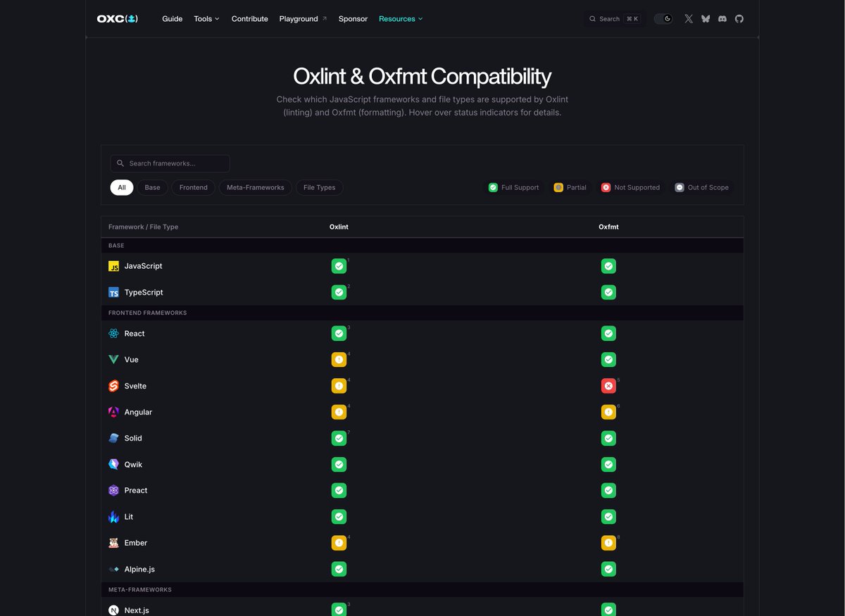Screen dimensions: 845x616
Task: Click the Lit row label
Action: [129, 517]
